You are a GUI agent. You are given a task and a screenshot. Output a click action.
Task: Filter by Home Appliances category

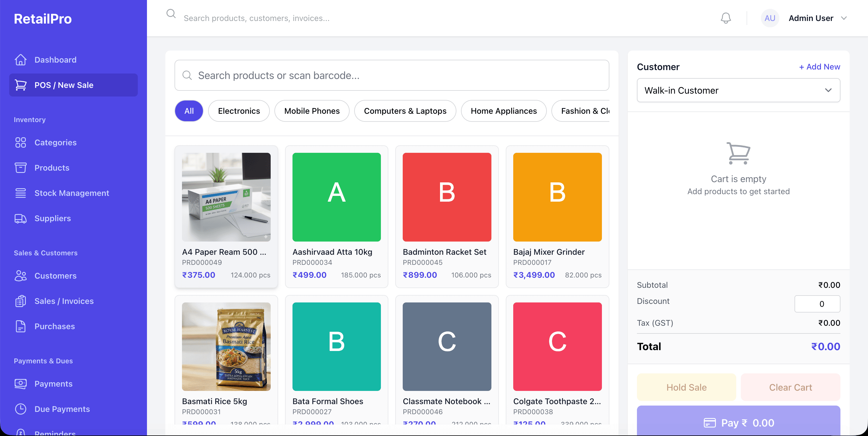pos(503,111)
